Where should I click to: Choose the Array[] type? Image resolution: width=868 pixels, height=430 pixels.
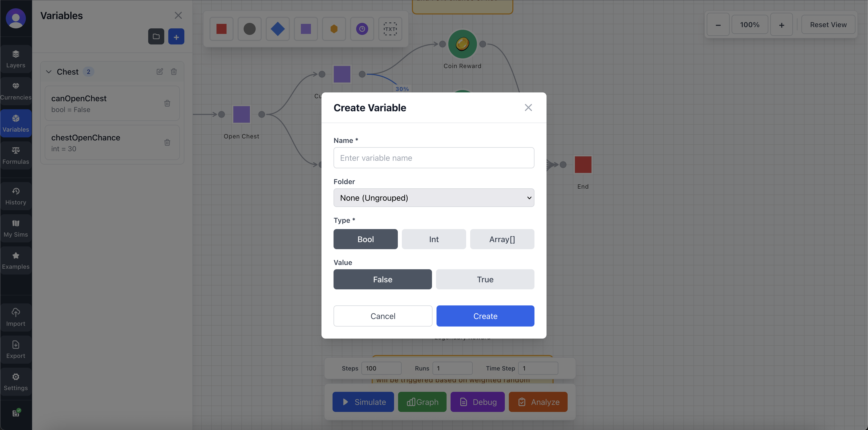point(502,239)
